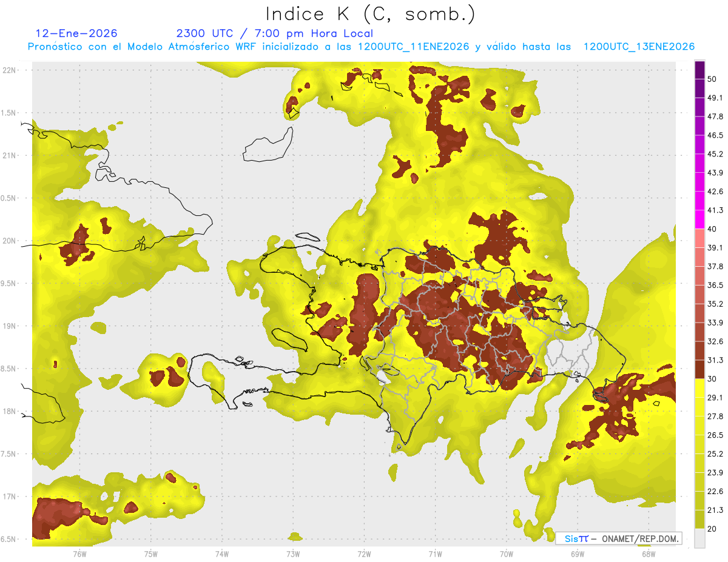
Task: Select the "73W" longitude label
Action: (x=293, y=554)
